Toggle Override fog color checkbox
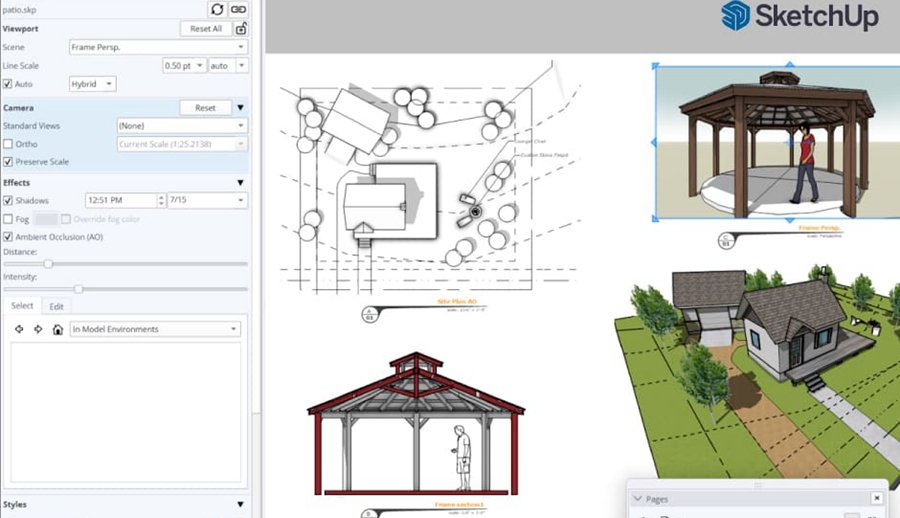Viewport: 900px width, 518px height. tap(66, 219)
